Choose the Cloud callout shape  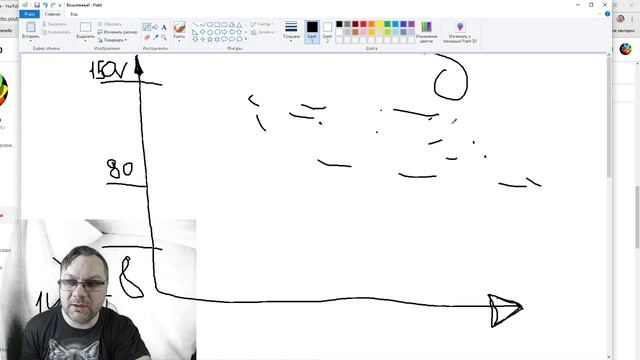point(239,39)
